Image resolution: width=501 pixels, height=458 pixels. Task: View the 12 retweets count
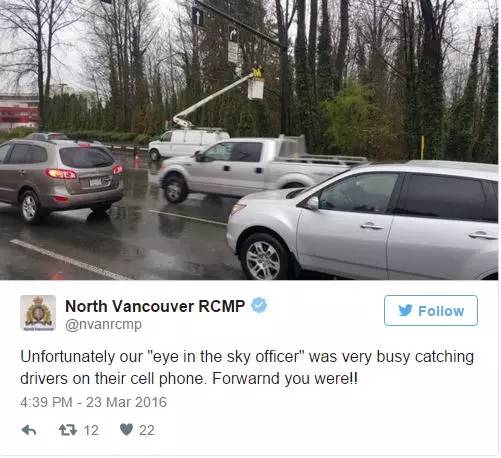pos(91,430)
